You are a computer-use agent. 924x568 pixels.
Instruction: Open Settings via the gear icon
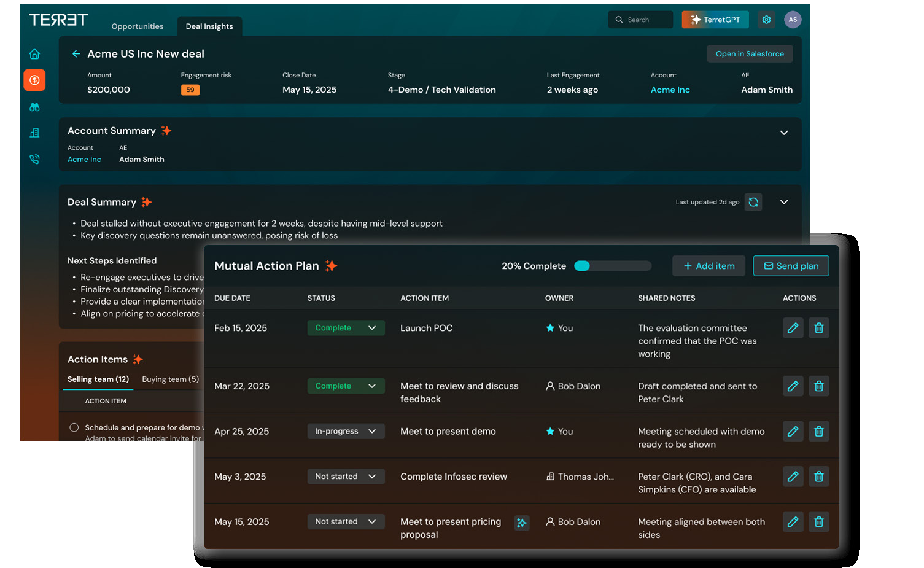pos(766,19)
